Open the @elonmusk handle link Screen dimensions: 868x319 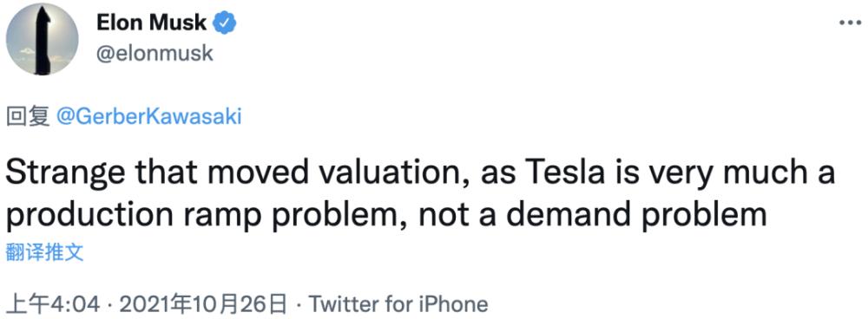(x=155, y=54)
